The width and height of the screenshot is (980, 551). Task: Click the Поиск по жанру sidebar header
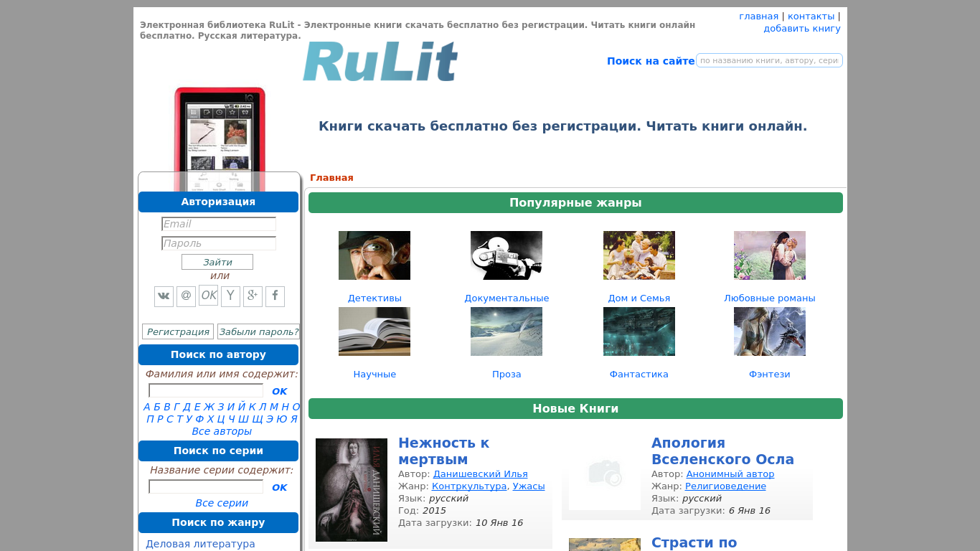(x=218, y=522)
